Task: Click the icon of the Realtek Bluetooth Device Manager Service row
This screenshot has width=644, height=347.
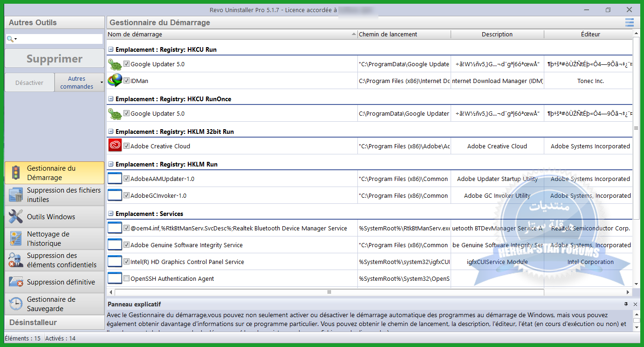Action: tap(115, 229)
